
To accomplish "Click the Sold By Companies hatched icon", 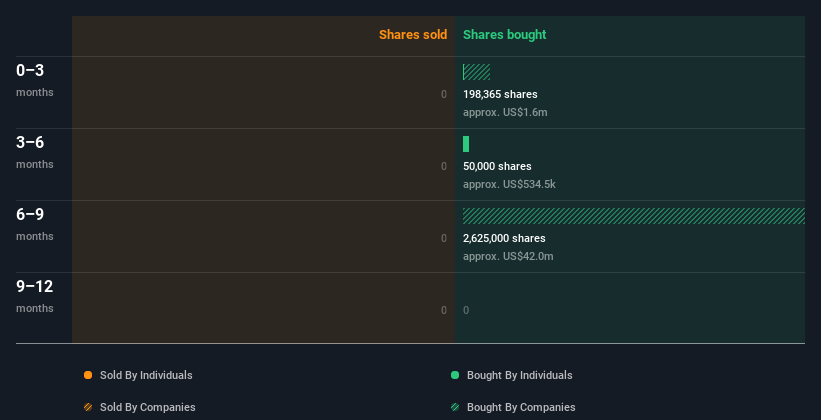I will (88, 407).
